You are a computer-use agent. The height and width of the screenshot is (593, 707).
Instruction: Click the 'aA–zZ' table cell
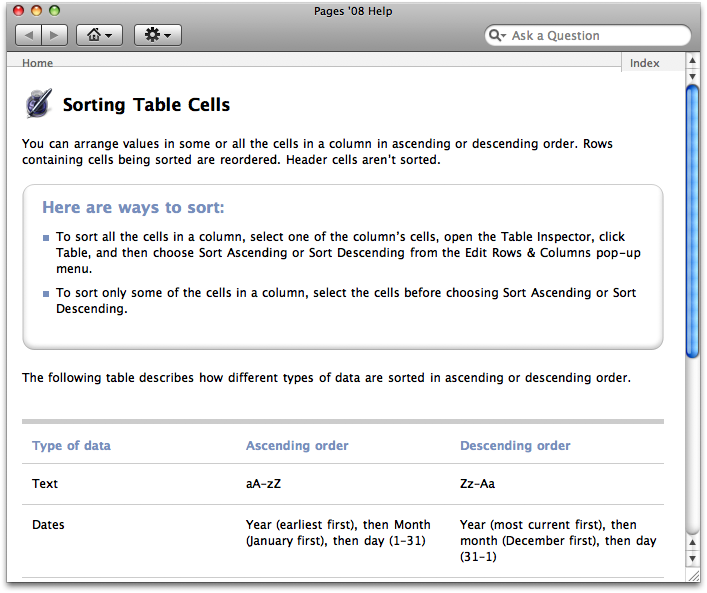click(263, 483)
